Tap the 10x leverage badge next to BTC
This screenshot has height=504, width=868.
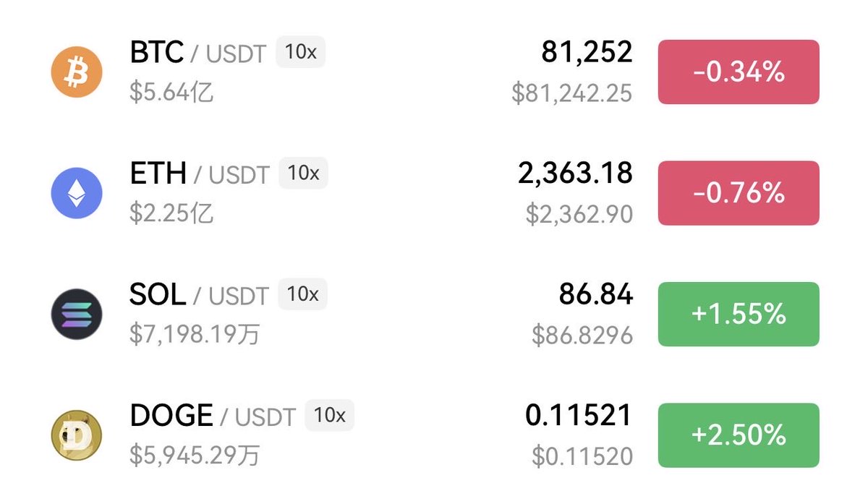coord(300,53)
